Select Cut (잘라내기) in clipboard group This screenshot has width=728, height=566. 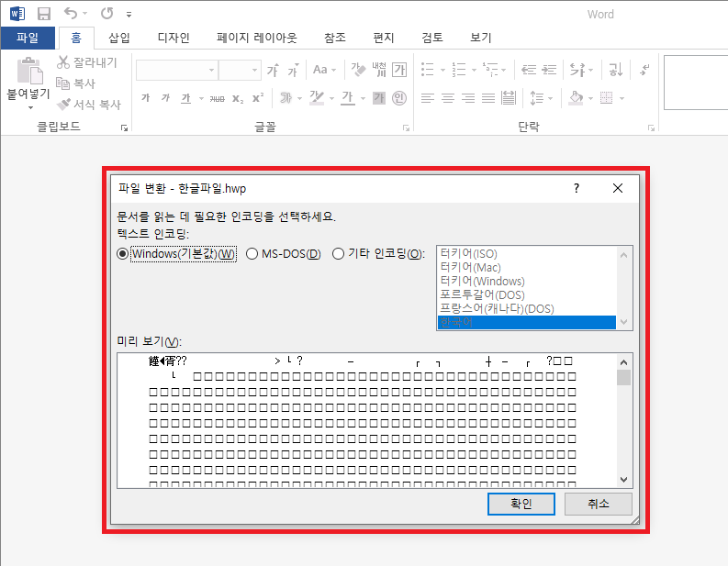click(x=87, y=62)
